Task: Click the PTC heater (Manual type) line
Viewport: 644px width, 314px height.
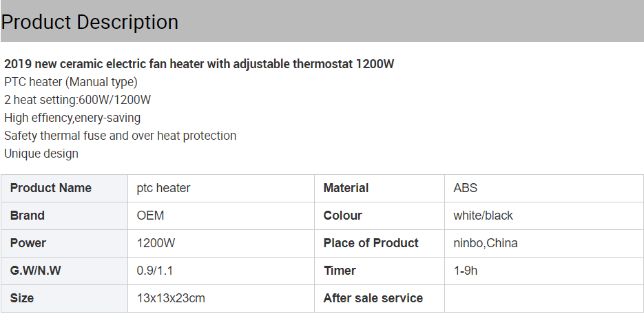Action: (x=71, y=82)
